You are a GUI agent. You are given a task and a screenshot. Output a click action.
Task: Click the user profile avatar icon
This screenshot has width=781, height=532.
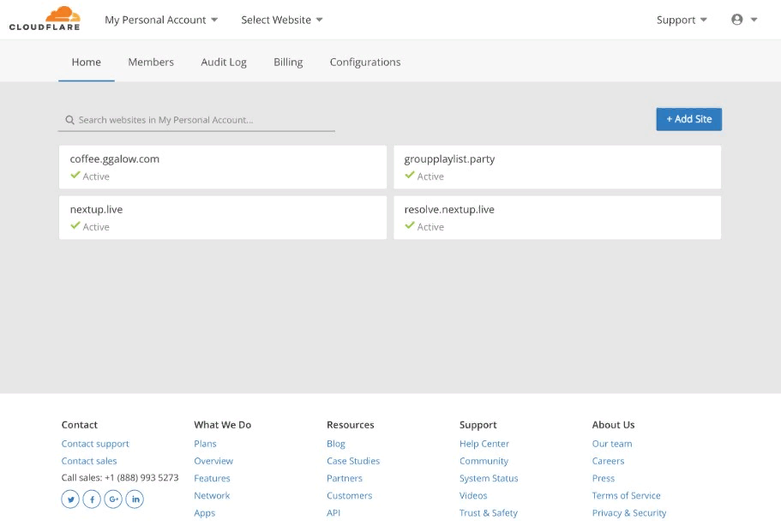click(737, 20)
